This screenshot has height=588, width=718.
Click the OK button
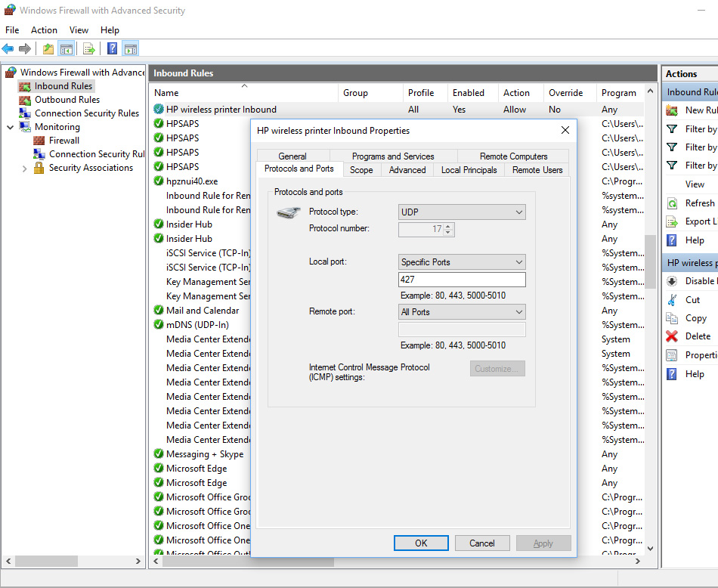(421, 543)
